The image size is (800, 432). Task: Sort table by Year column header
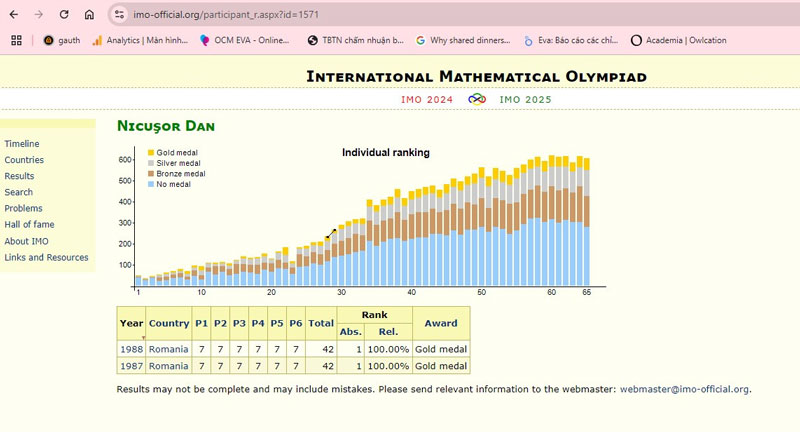(x=132, y=323)
